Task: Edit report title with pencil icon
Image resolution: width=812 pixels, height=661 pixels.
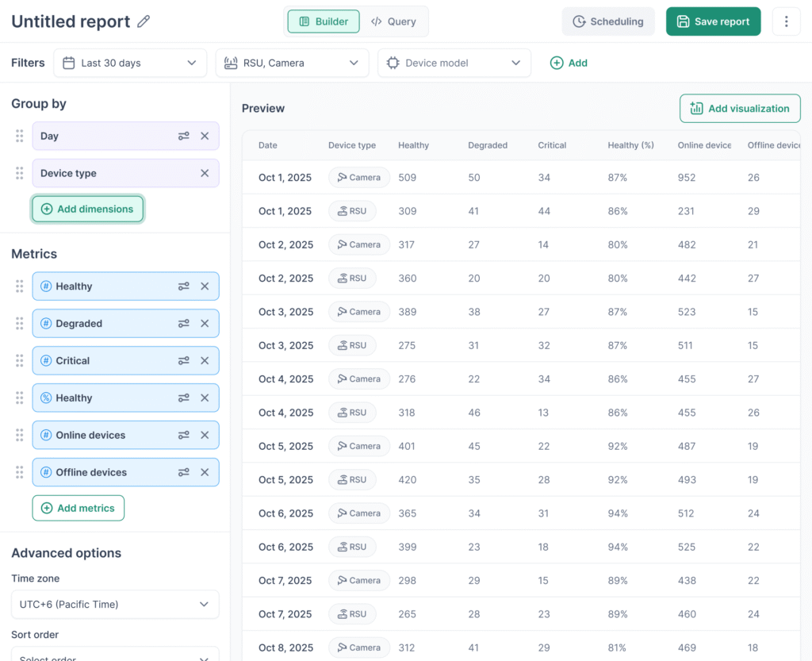Action: [144, 21]
